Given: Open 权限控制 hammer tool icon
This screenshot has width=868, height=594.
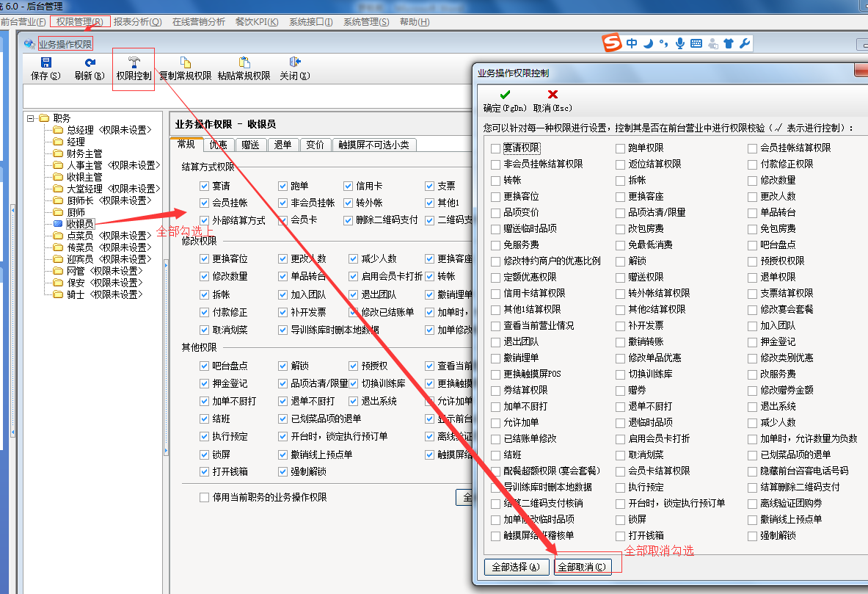Looking at the screenshot, I should coord(134,62).
